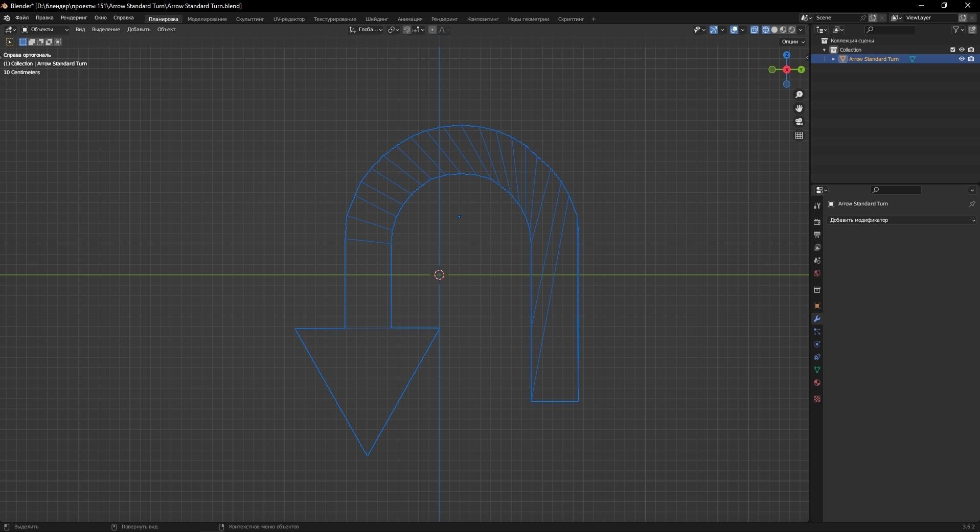Click the new scene icon beside Scene field
This screenshot has height=532, width=980.
click(x=873, y=18)
